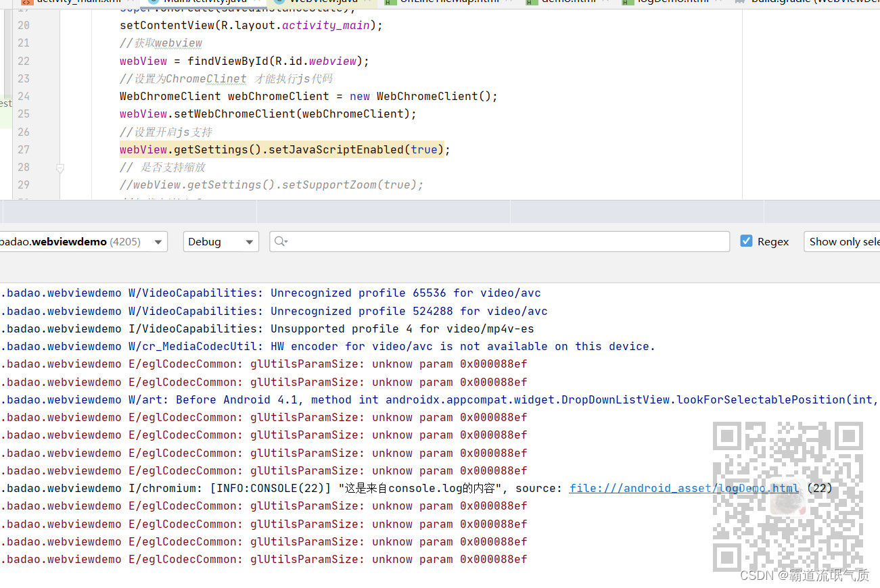This screenshot has height=588, width=880.
Task: Close the demo.html editor tab
Action: tap(605, 2)
